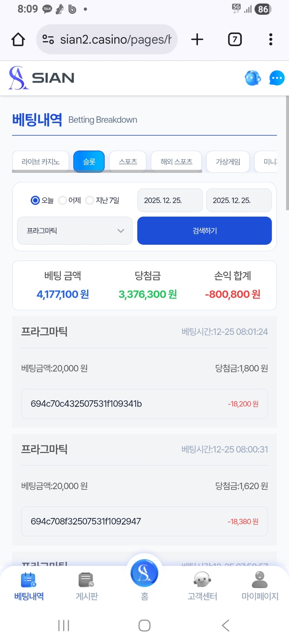
Task: Open the chat bubble messages icon
Action: (277, 78)
